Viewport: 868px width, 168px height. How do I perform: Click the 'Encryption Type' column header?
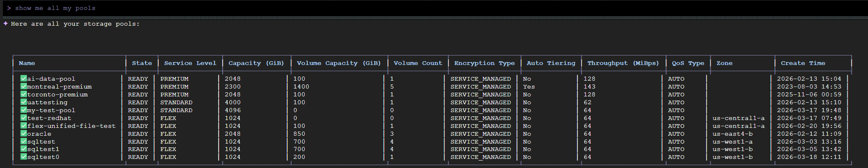pos(484,63)
